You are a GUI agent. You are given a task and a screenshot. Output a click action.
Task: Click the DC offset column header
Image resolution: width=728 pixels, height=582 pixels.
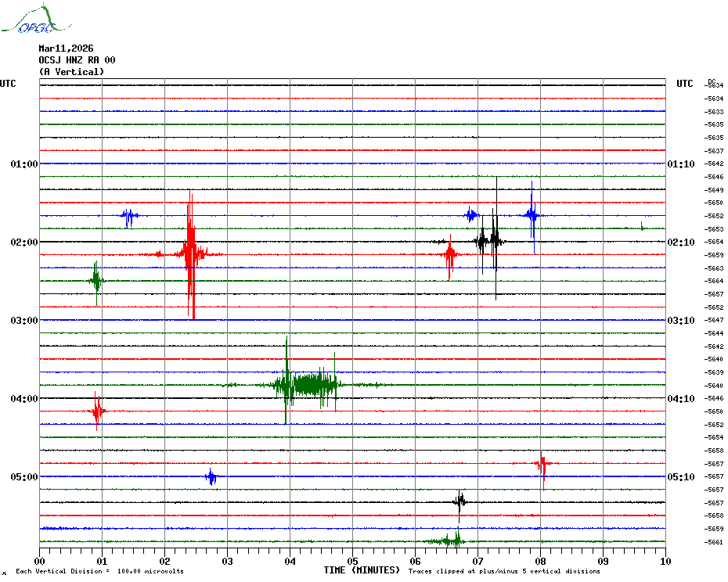point(712,81)
